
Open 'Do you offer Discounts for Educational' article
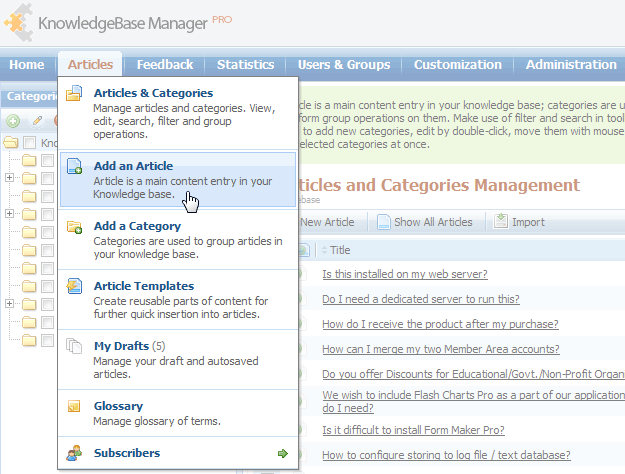[x=473, y=374]
